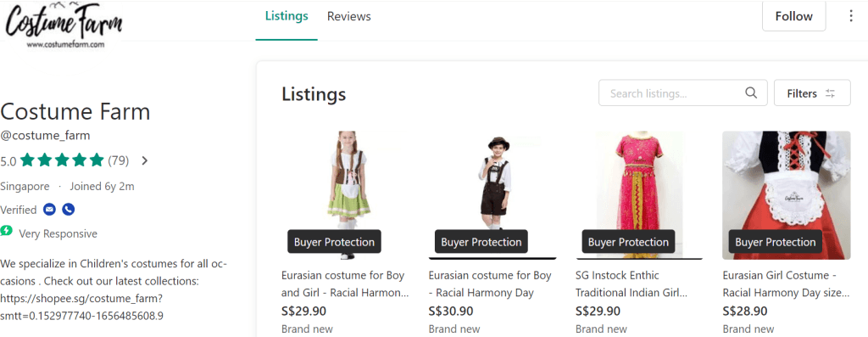Click Buyer Protection badge on red dress

click(775, 242)
